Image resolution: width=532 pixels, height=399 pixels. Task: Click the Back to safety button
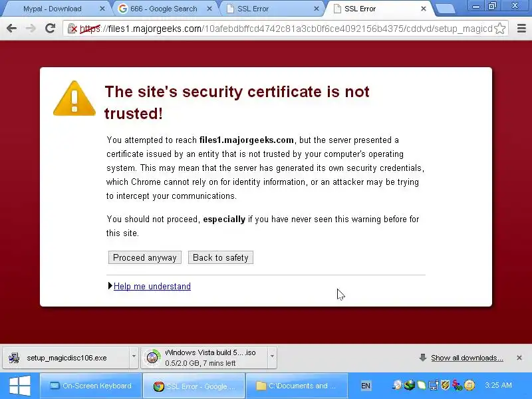click(221, 257)
